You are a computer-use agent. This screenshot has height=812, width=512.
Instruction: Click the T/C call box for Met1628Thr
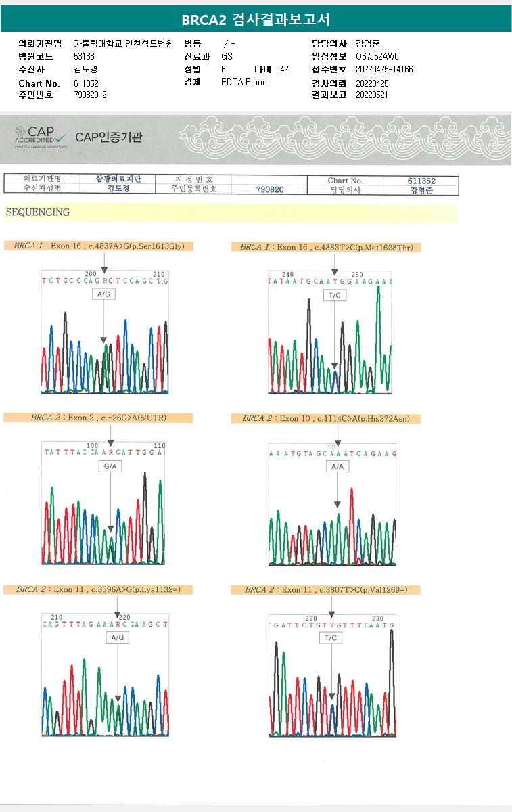335,296
